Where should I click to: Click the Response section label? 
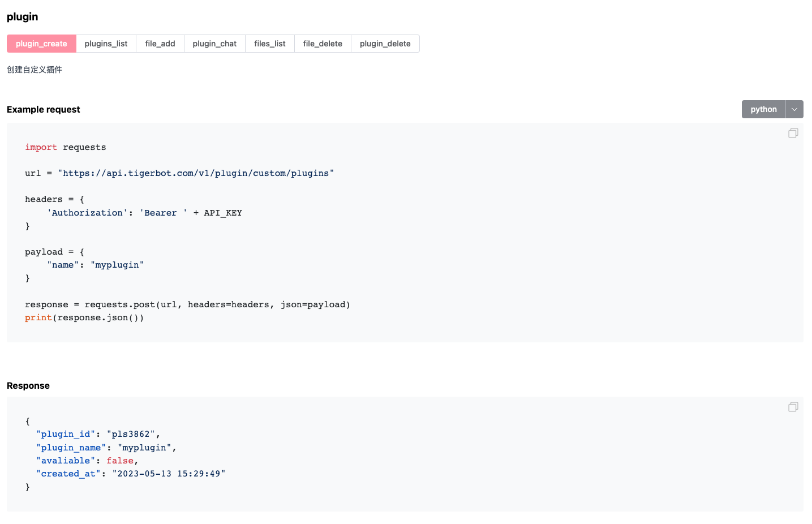(28, 385)
